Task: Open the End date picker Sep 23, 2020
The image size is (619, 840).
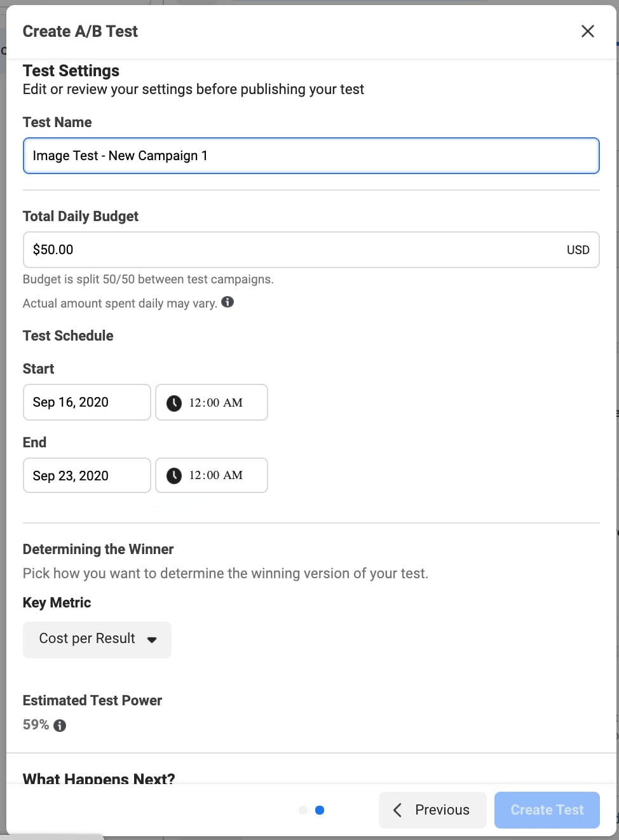Action: coord(87,475)
